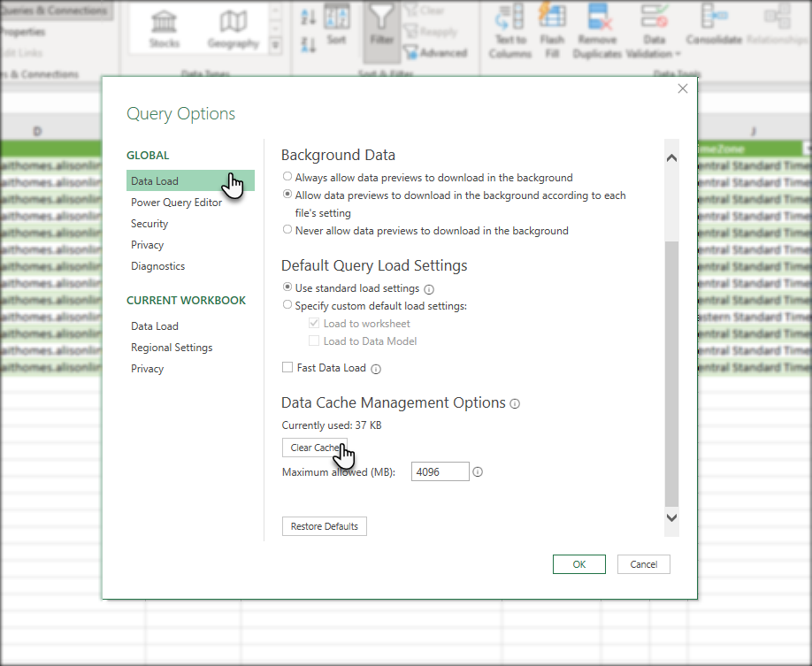Screen dimensions: 812x666
Task: Click info icon beside Data Cache Management Options
Action: click(x=515, y=403)
